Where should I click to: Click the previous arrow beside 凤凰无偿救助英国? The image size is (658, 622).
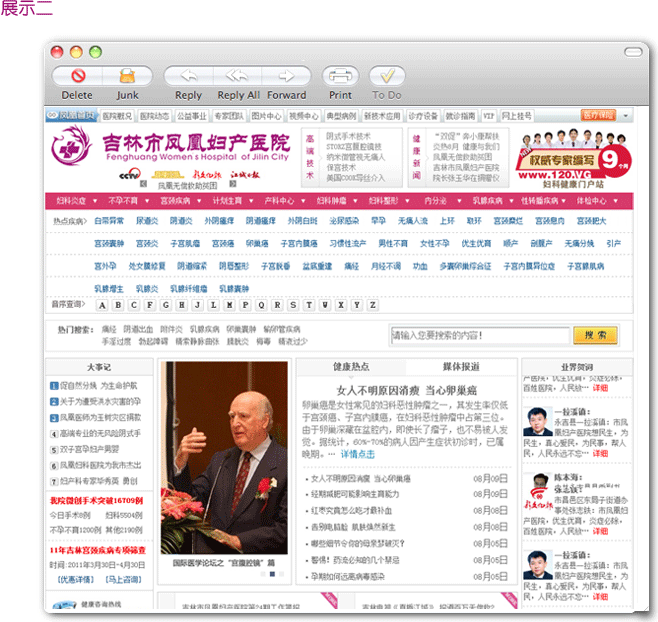click(143, 184)
